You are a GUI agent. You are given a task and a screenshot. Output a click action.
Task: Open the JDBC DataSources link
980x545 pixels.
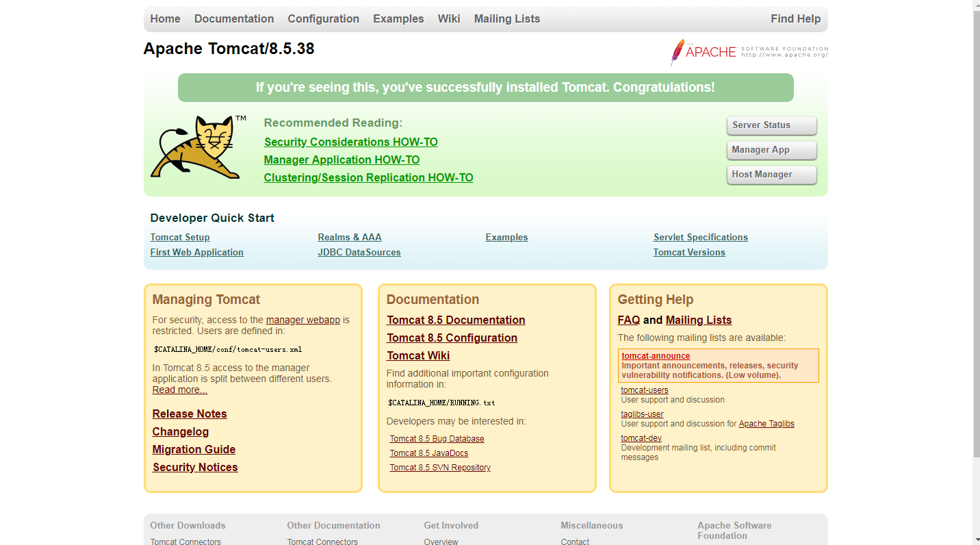tap(359, 253)
